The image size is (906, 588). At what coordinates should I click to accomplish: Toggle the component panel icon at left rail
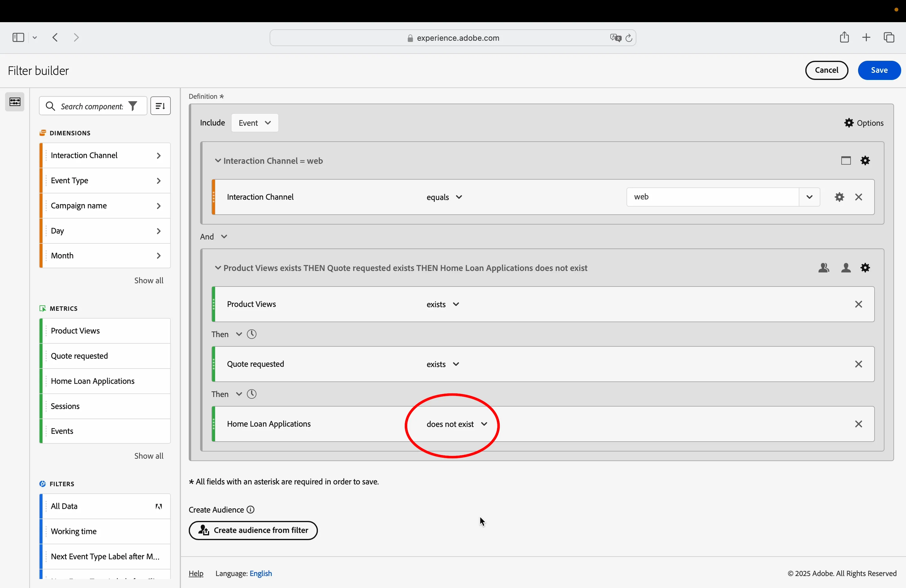click(x=15, y=102)
